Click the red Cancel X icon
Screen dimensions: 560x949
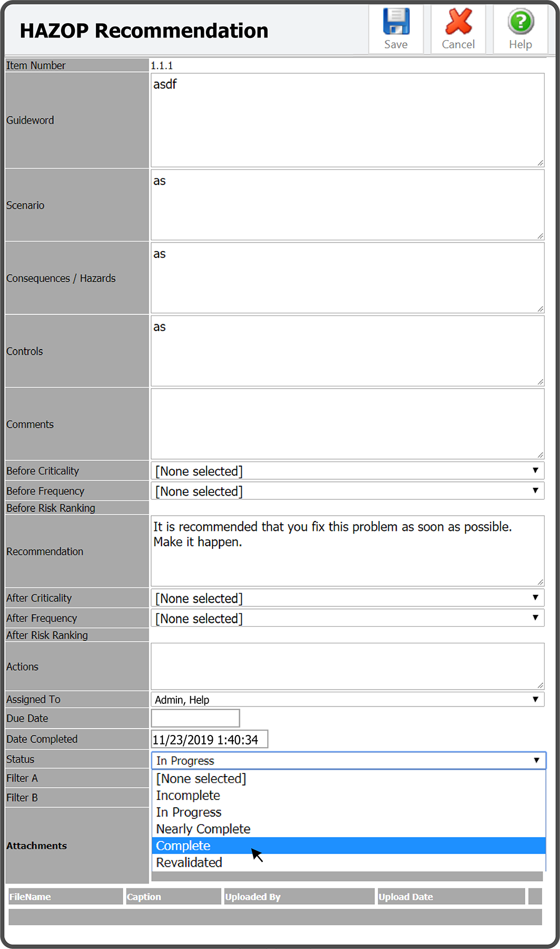pos(458,23)
